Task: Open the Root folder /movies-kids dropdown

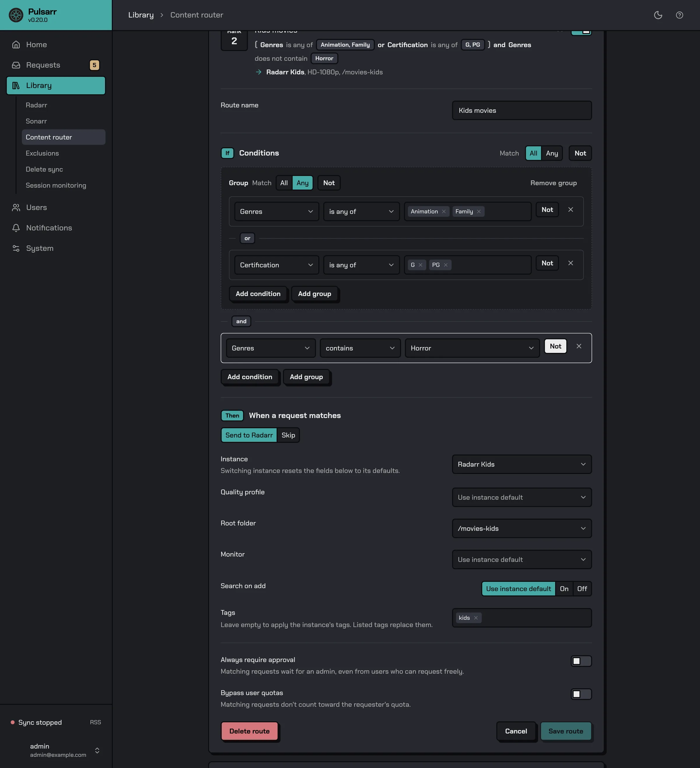Action: coord(522,528)
